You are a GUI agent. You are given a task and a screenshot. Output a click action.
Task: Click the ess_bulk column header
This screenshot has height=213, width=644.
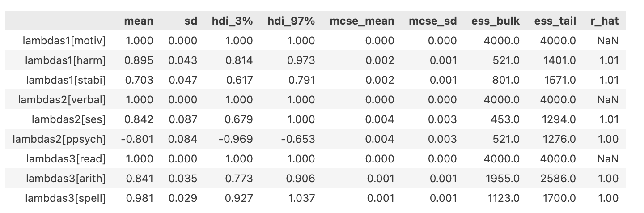496,21
